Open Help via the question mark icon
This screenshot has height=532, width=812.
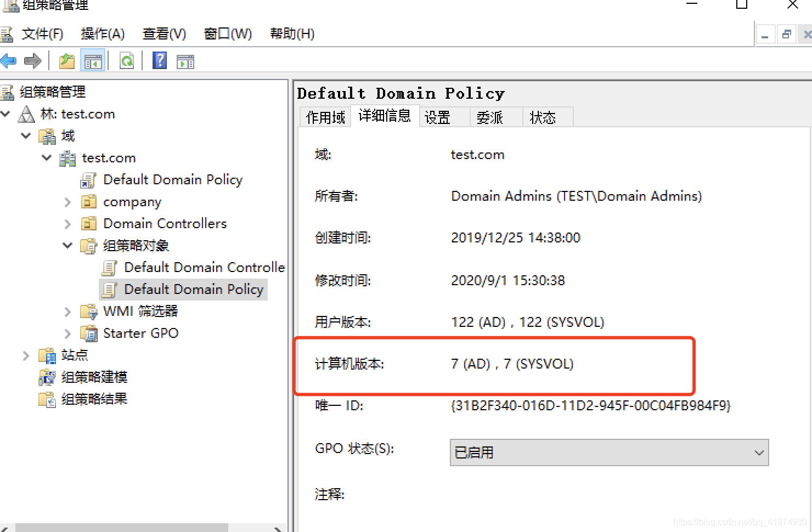coord(160,61)
